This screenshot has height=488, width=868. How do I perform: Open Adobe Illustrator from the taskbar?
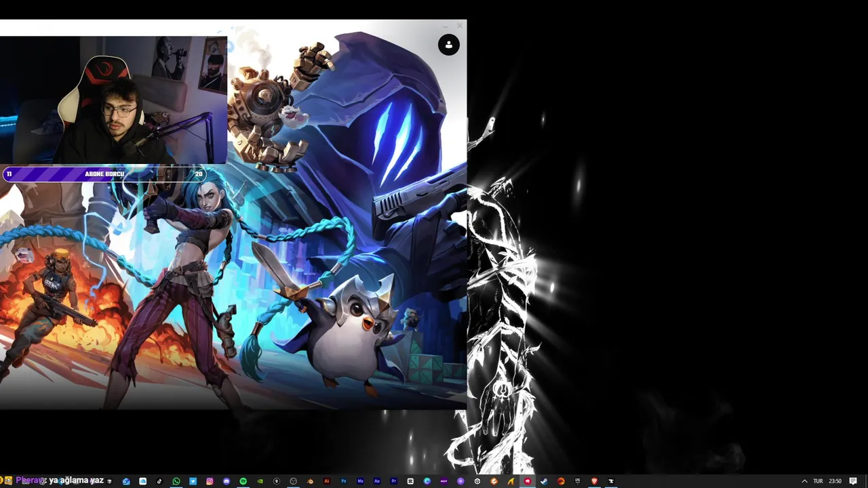pos(326,481)
